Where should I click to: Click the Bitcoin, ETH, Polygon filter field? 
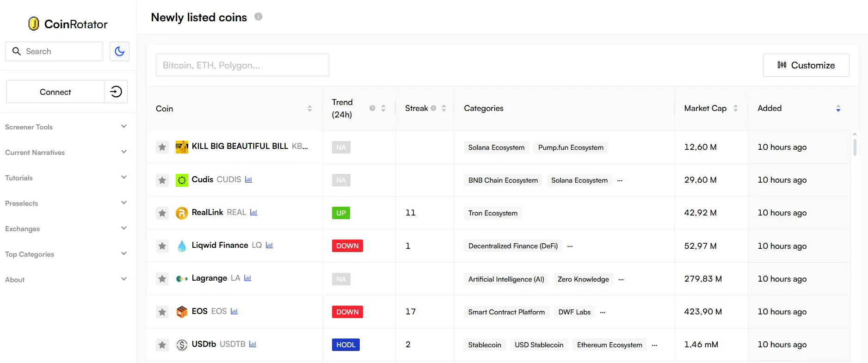click(x=242, y=65)
